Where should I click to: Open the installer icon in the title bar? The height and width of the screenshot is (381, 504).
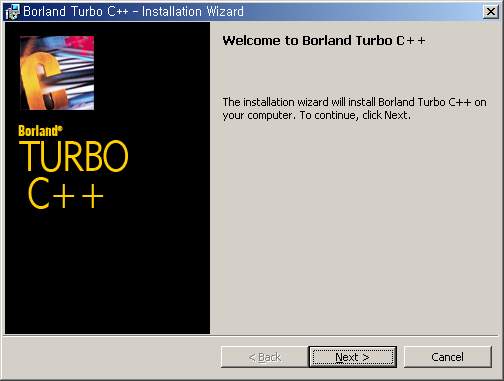13,12
